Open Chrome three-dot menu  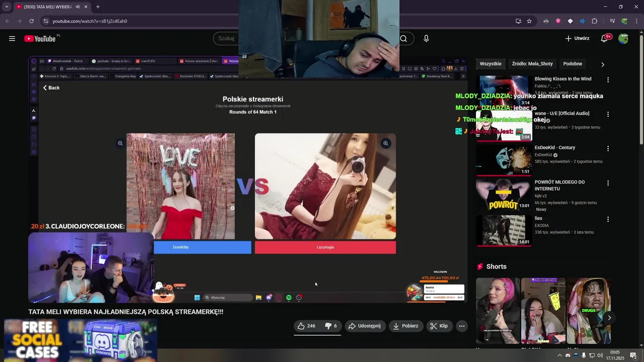[x=636, y=21]
